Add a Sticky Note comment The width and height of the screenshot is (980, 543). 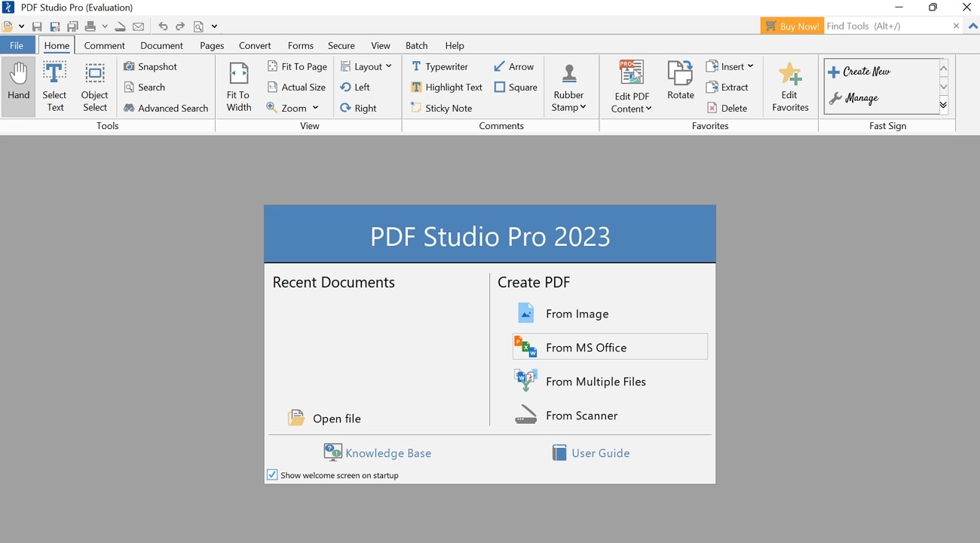[441, 108]
